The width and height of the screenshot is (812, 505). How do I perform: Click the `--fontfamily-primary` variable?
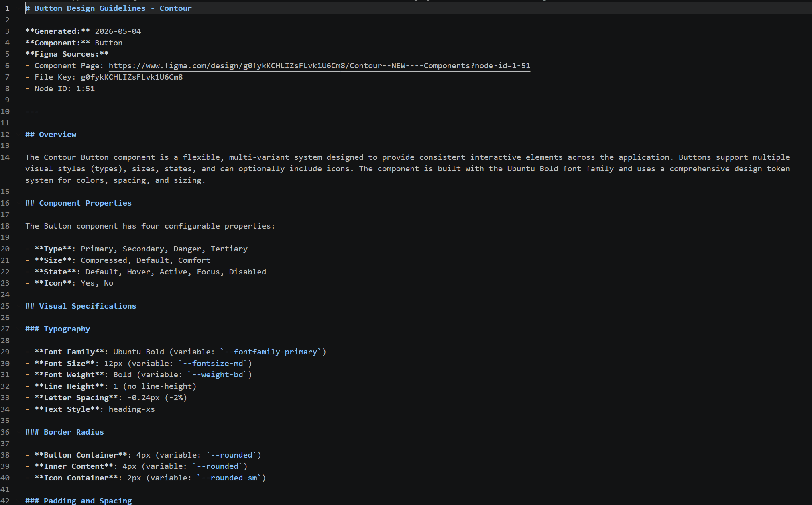pos(271,352)
